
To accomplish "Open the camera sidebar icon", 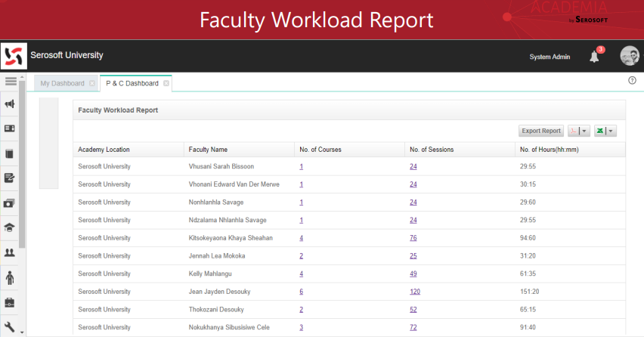I will [x=11, y=203].
